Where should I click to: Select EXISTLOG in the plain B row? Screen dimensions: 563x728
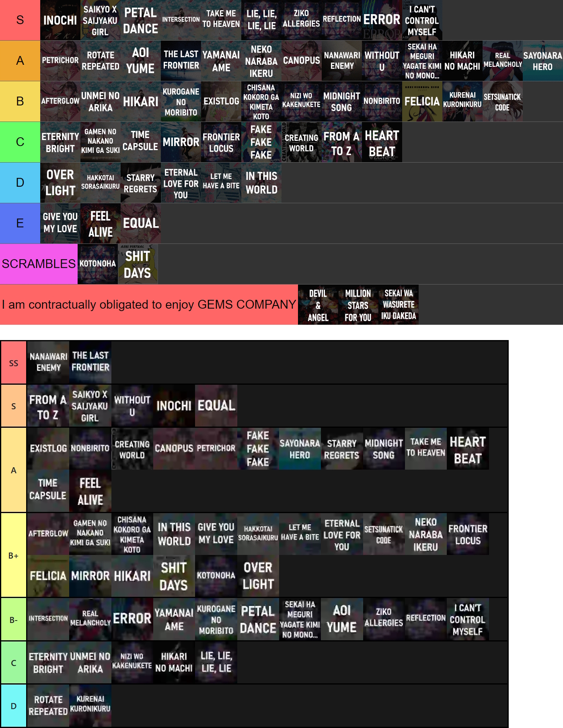(221, 101)
